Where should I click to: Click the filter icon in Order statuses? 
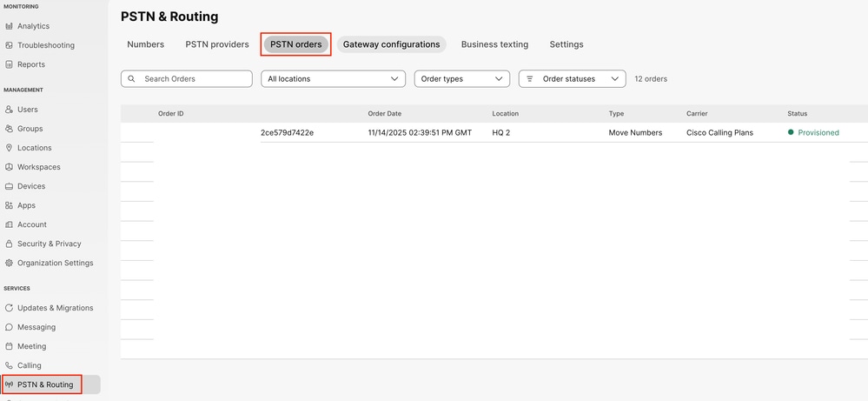pos(530,78)
